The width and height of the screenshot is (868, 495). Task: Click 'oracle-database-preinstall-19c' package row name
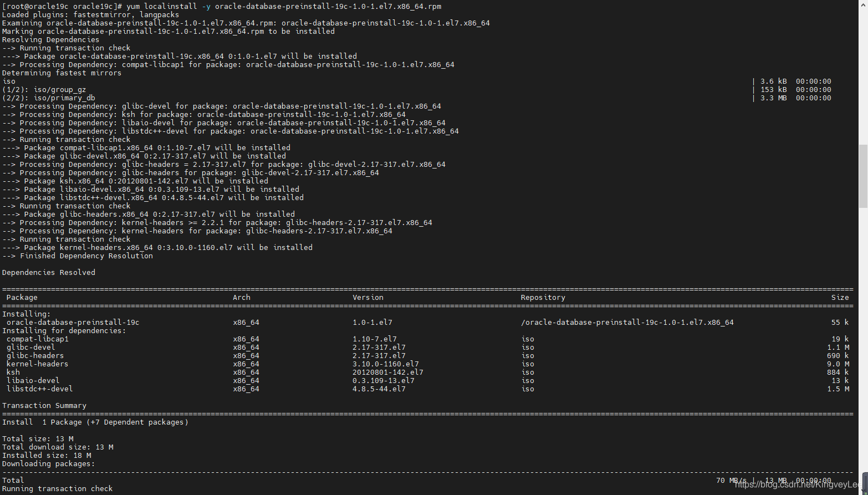tap(73, 322)
